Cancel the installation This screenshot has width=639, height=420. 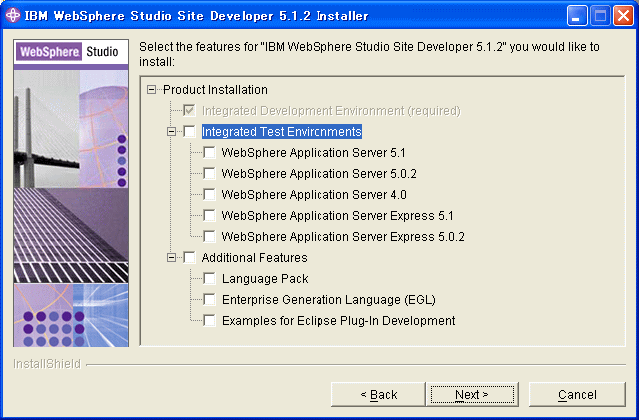pyautogui.click(x=577, y=394)
